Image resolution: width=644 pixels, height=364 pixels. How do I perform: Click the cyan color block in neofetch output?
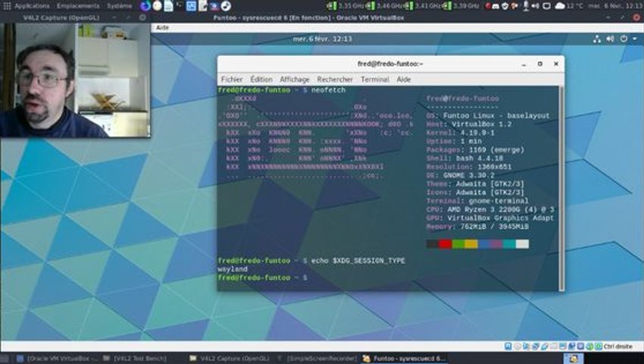pyautogui.click(x=509, y=244)
